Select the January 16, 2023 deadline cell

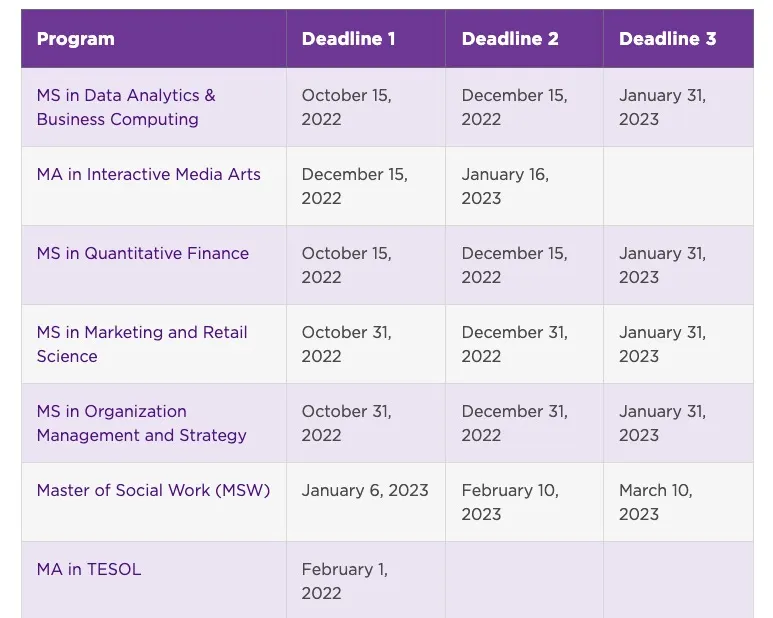(505, 186)
